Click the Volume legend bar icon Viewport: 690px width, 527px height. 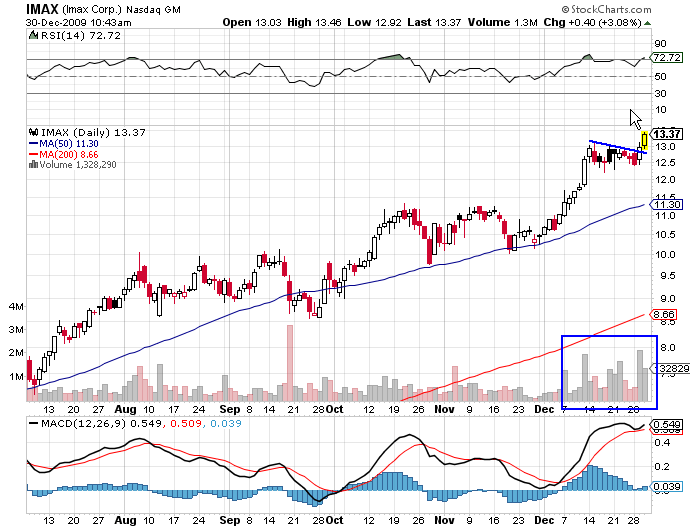(x=31, y=164)
